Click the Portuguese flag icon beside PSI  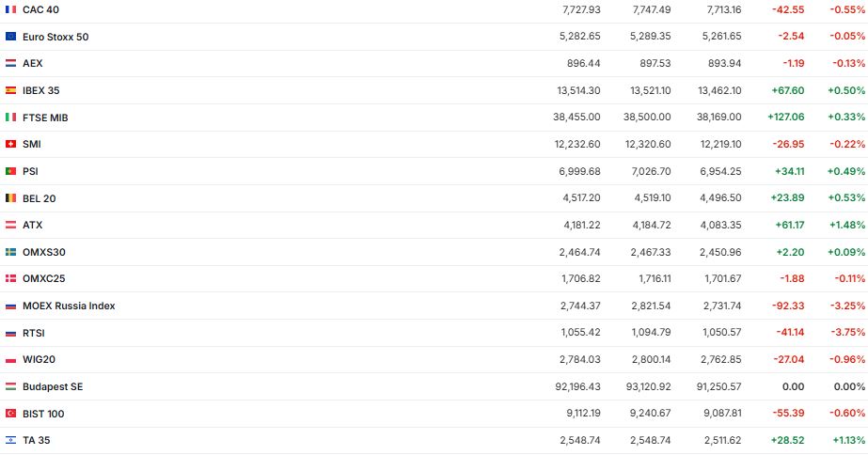point(10,171)
